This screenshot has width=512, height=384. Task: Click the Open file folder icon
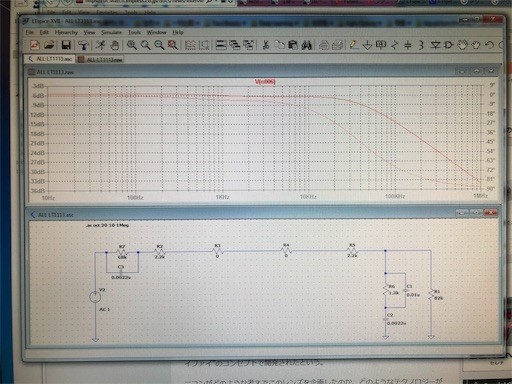pos(49,45)
